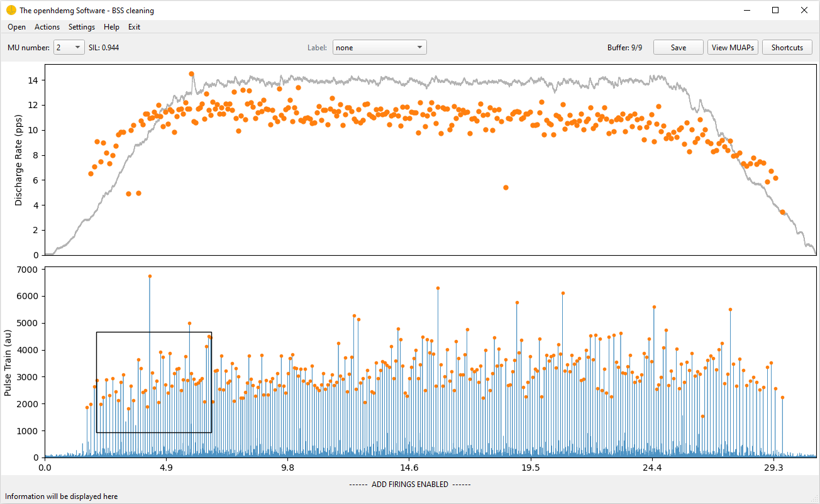Click the 14.6 tick label on time axis
The image size is (820, 504).
point(409,468)
